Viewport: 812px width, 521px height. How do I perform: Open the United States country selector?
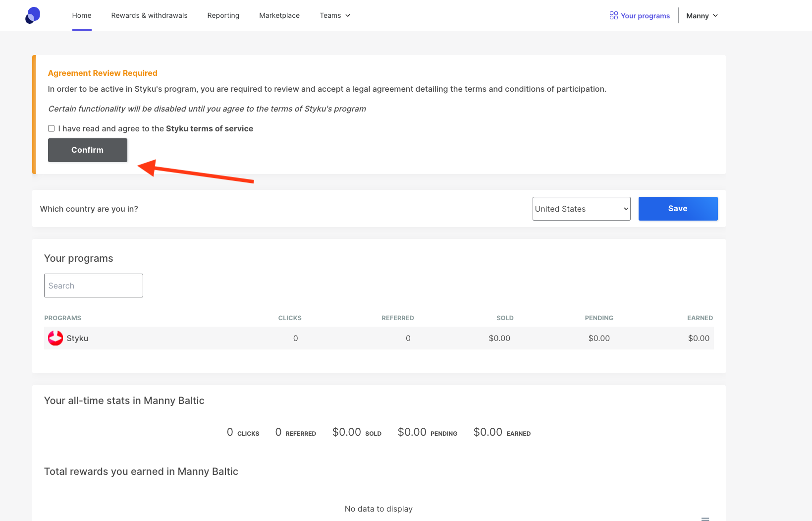(x=581, y=209)
